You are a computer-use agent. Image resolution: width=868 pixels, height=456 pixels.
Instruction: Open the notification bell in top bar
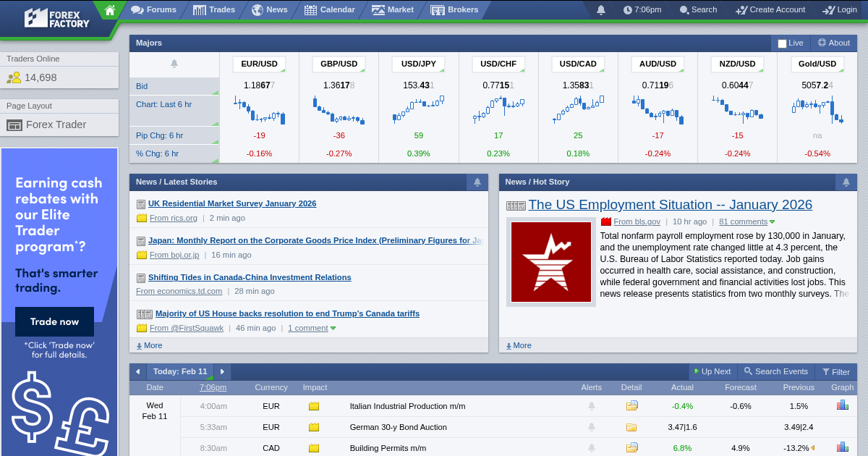pos(600,10)
